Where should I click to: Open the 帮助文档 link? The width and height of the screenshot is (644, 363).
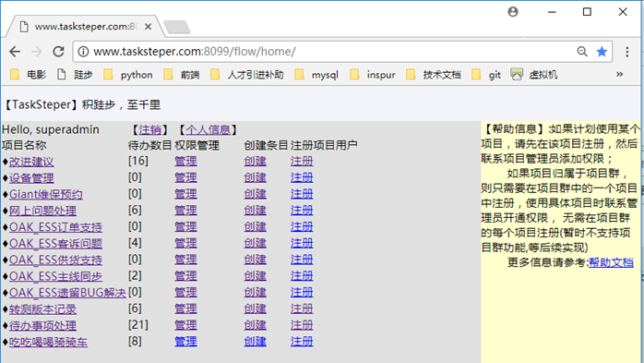[611, 262]
